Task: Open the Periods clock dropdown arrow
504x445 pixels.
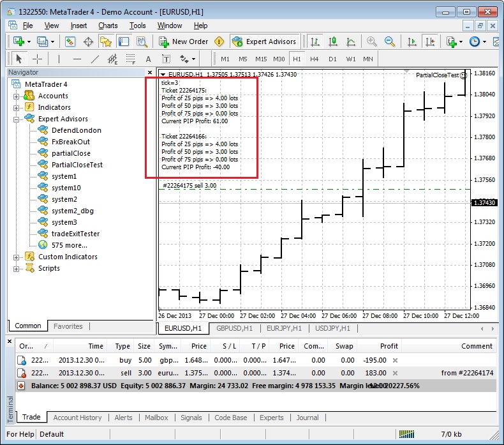Action: [x=484, y=42]
